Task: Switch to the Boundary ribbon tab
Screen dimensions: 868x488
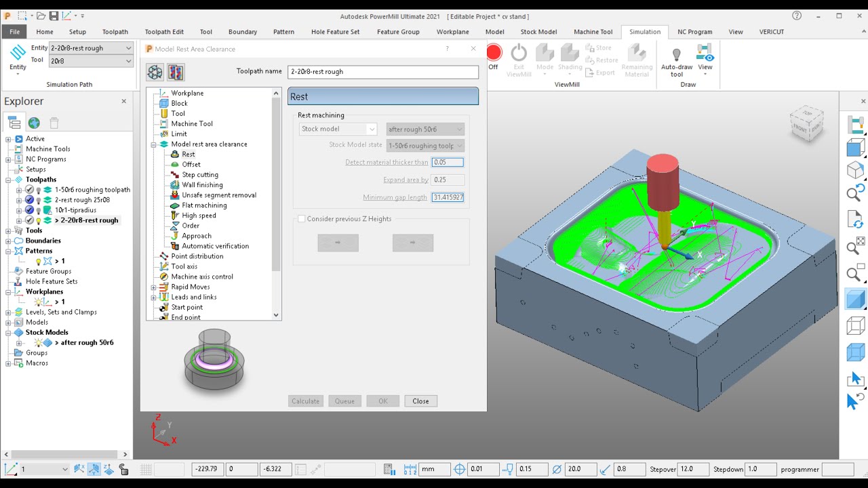Action: pyautogui.click(x=243, y=32)
